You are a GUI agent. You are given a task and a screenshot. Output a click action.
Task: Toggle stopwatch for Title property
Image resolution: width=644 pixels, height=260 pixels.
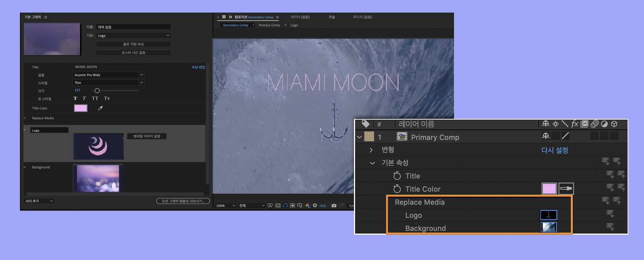(x=397, y=176)
